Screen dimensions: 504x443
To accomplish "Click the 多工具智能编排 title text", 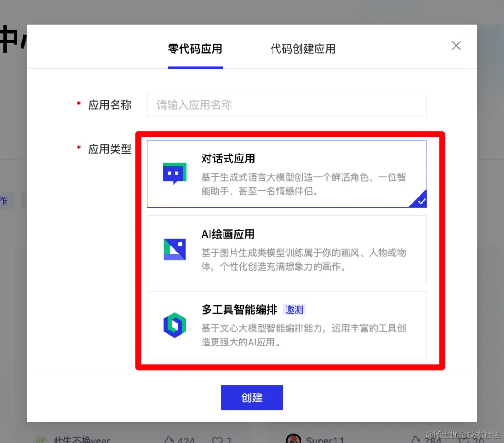I will [239, 309].
